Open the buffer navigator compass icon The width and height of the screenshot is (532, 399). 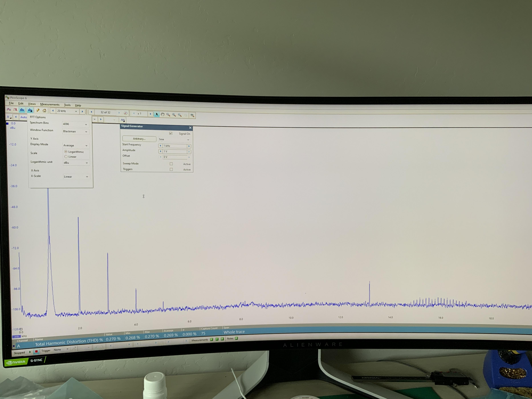(125, 113)
